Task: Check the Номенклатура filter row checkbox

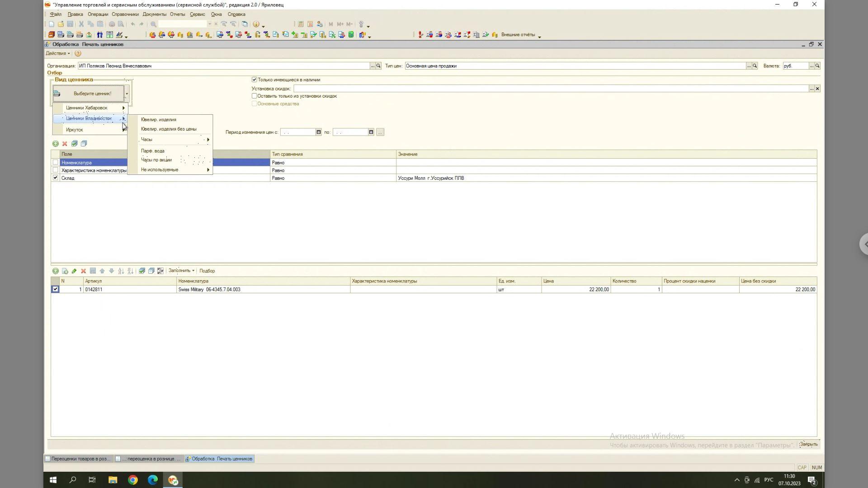Action: (56, 163)
